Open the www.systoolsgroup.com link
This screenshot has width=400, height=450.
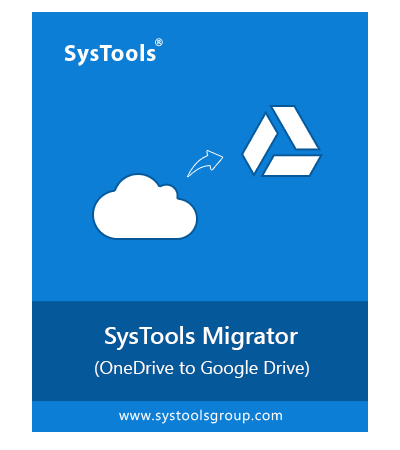pos(201,416)
